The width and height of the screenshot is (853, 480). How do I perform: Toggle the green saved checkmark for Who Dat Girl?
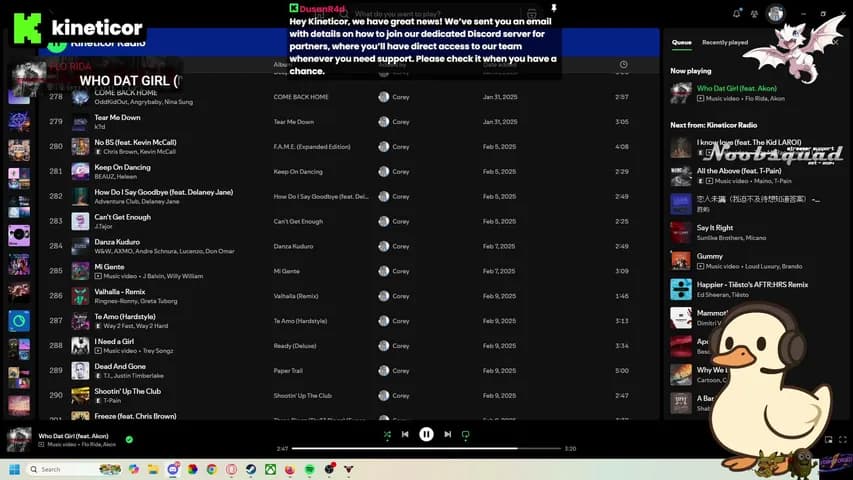pos(129,439)
